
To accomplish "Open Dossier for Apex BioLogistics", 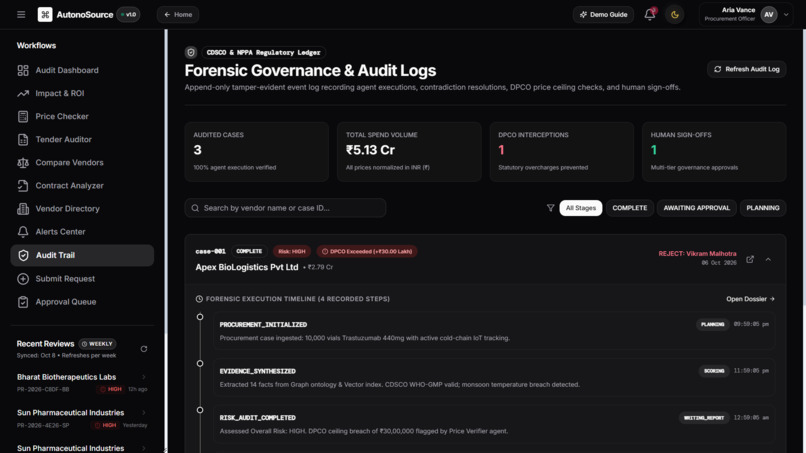I will coord(750,299).
